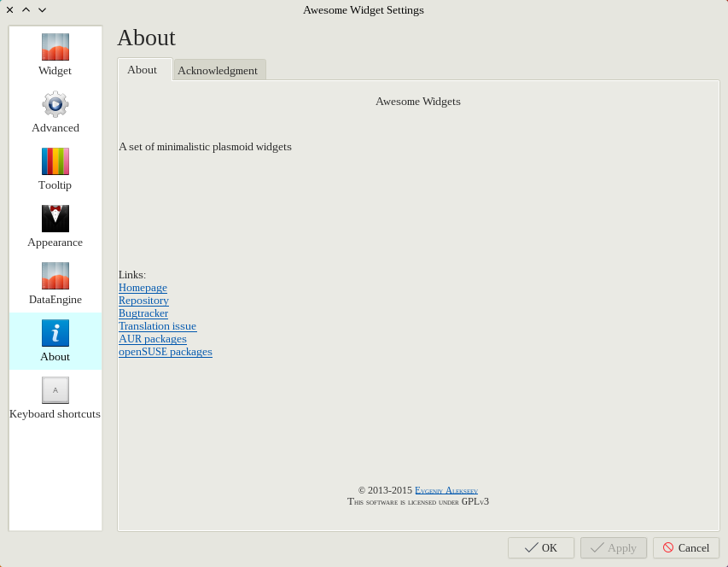Open the AUR packages link

(x=152, y=339)
